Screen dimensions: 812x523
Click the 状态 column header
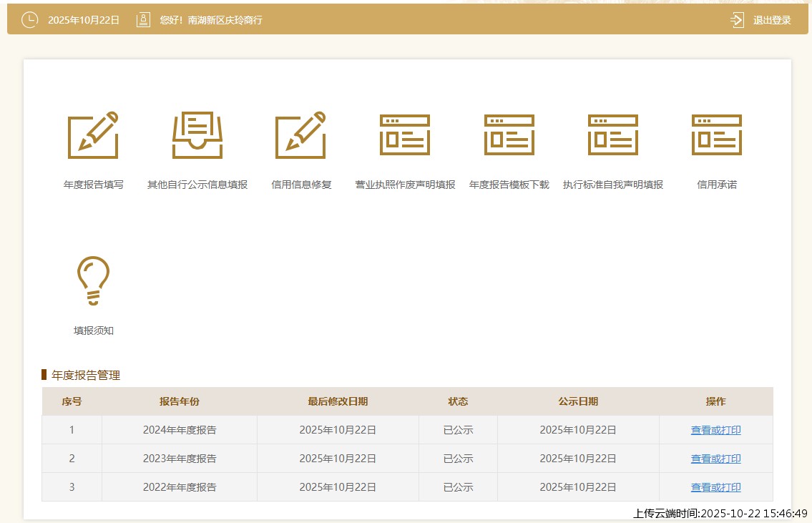pos(458,401)
